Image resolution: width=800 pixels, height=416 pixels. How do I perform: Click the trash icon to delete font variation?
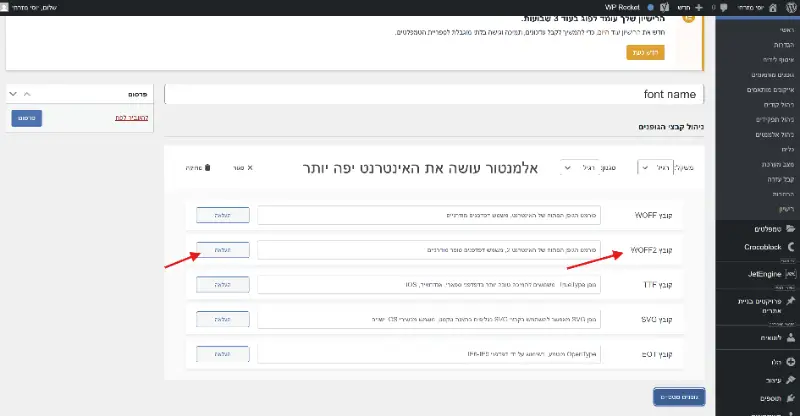(207, 168)
